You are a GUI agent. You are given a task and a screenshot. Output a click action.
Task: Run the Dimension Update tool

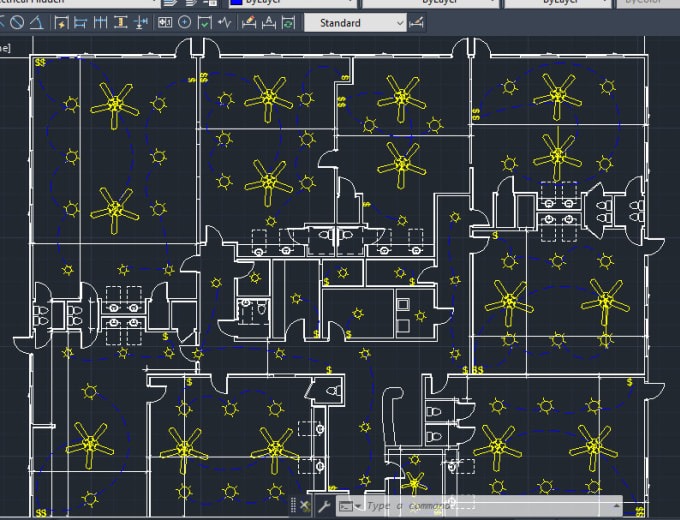tap(288, 22)
